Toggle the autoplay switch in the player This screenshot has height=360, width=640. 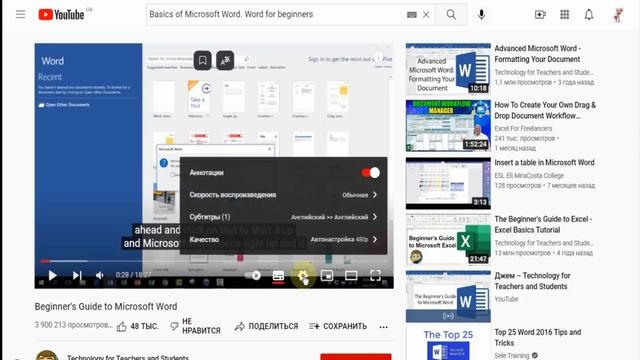click(x=253, y=276)
